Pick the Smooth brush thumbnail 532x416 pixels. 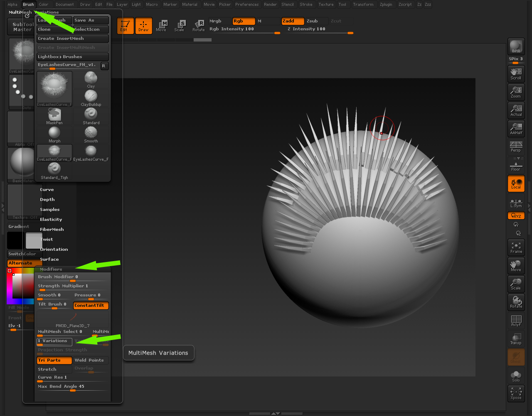91,134
